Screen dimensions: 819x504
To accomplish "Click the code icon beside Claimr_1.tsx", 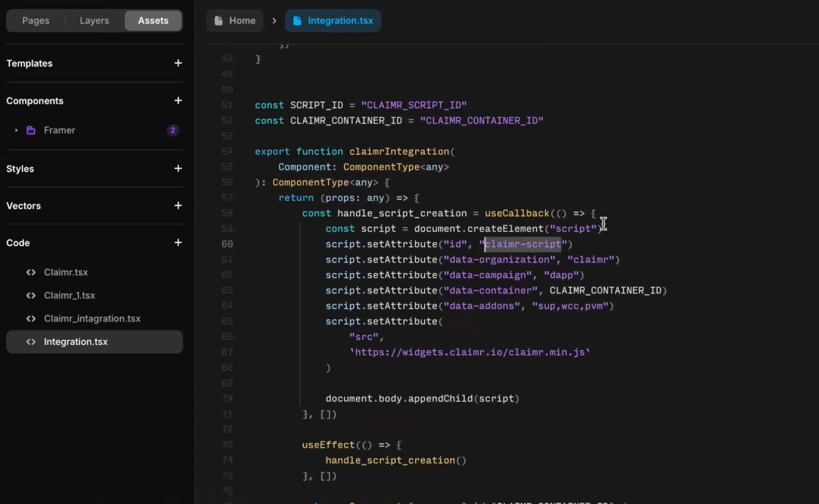I will [x=31, y=295].
